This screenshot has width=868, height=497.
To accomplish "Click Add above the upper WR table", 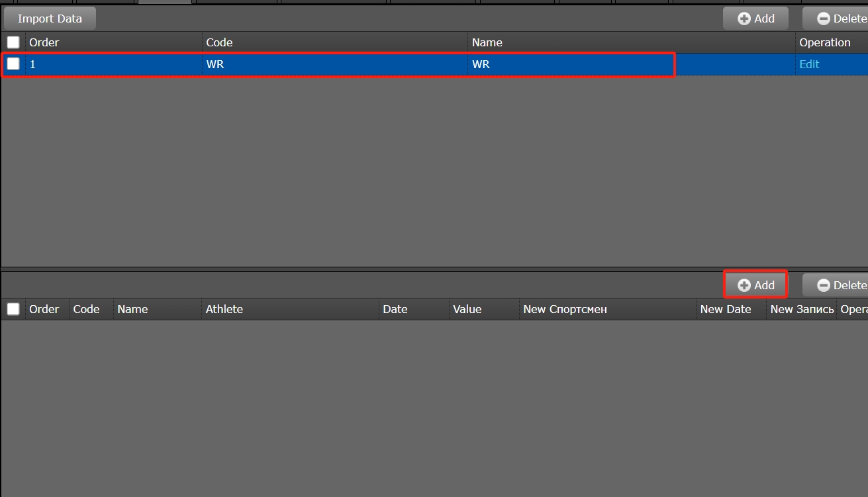I will click(755, 19).
